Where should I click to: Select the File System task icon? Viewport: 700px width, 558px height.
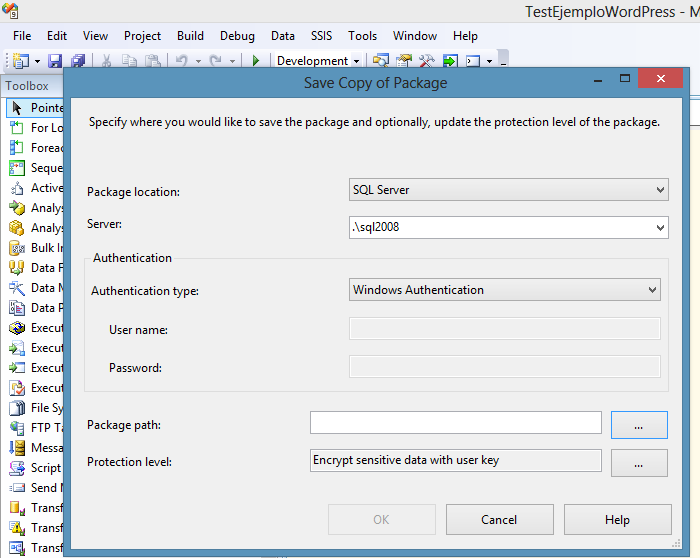[x=17, y=408]
